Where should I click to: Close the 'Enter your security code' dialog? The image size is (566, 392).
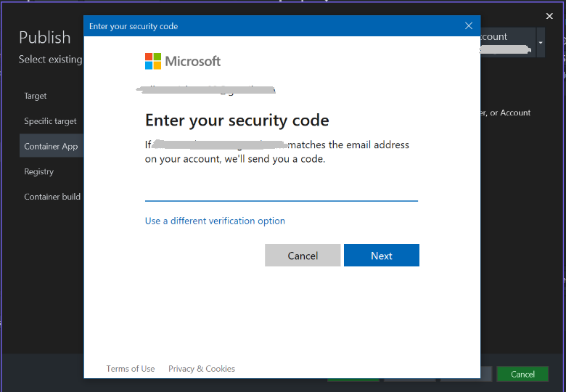pos(469,26)
